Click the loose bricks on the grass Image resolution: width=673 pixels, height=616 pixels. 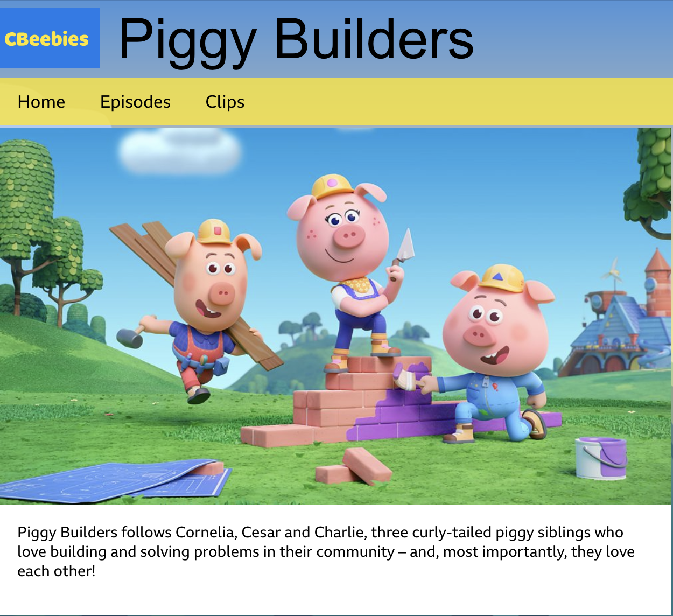[353, 467]
